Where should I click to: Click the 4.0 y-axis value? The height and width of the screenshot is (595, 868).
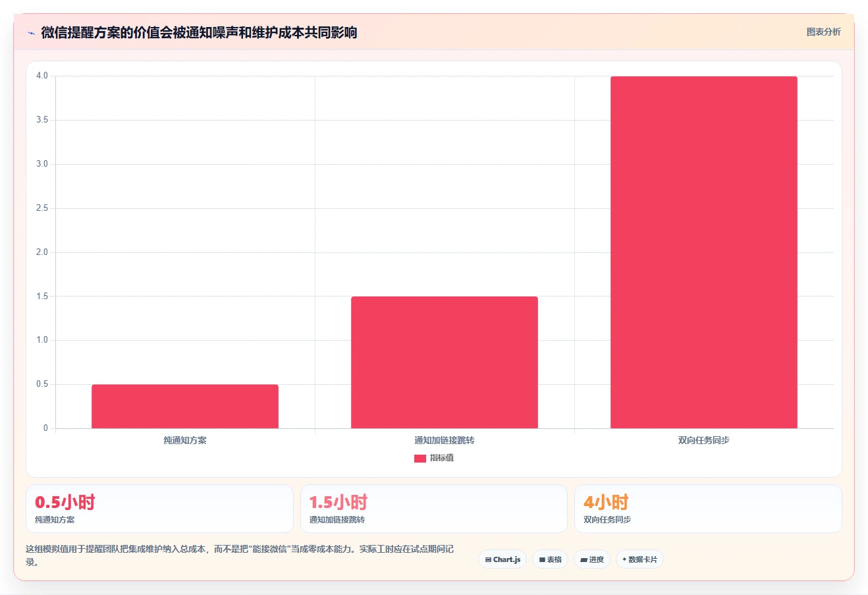tap(42, 76)
